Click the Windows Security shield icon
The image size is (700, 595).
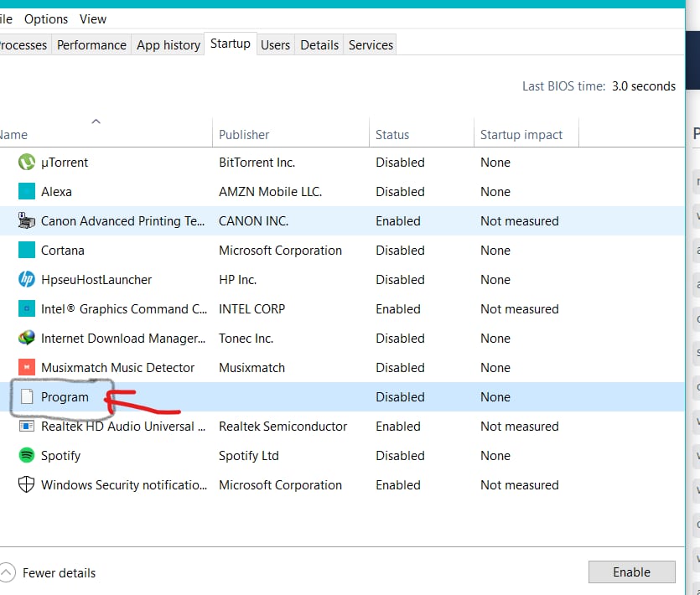(26, 484)
